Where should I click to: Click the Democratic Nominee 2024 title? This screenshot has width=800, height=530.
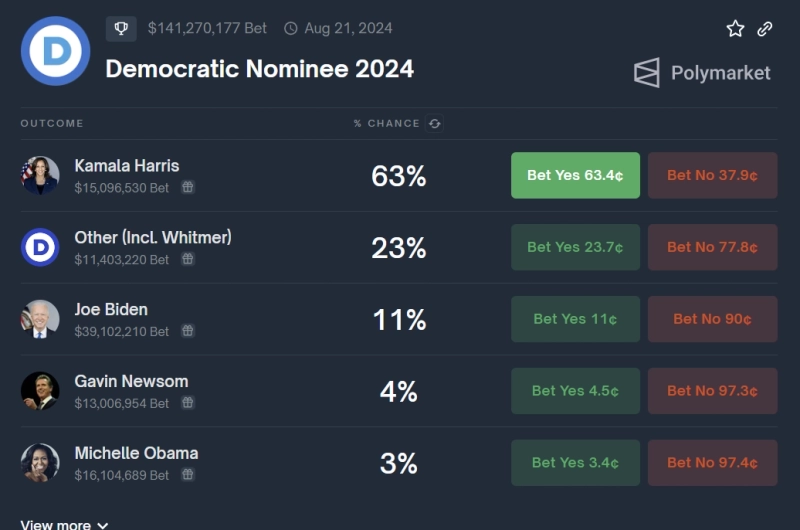[x=259, y=69]
